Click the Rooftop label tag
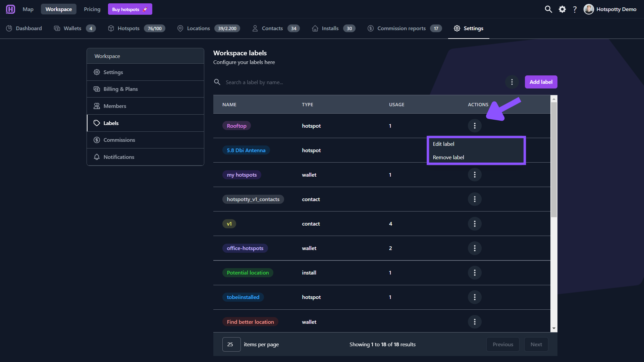This screenshot has width=644, height=362. point(236,126)
